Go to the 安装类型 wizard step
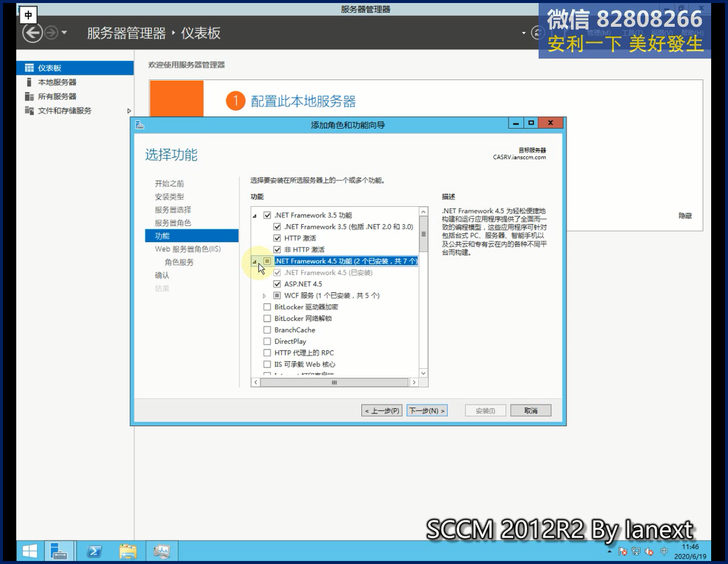 (170, 197)
